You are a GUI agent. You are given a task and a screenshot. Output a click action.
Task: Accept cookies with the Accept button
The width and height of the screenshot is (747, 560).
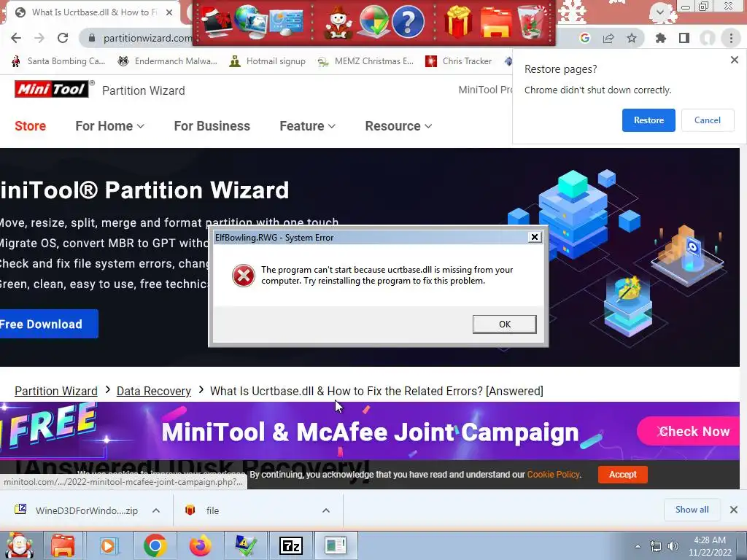[623, 474]
